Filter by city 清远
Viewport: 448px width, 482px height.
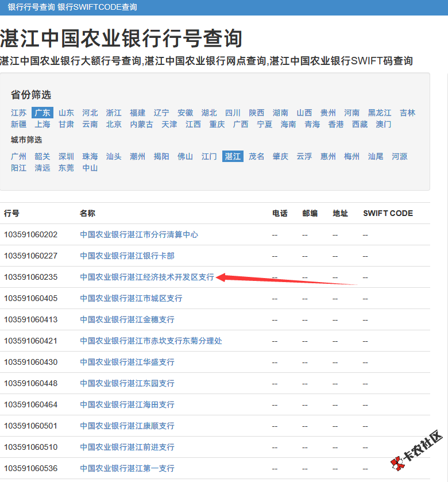point(43,168)
